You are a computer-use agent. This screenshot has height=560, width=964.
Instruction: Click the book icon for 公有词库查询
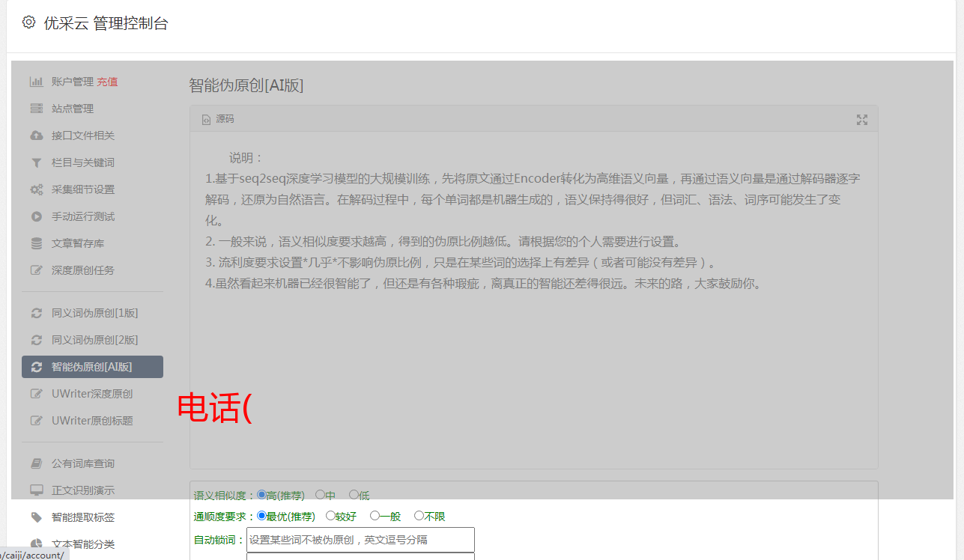tap(36, 463)
